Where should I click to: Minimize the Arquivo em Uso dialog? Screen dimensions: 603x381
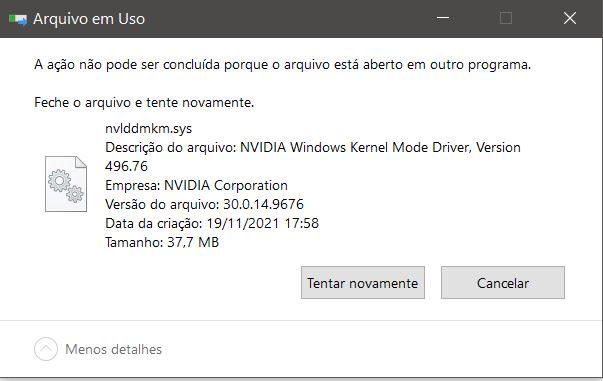coord(443,18)
